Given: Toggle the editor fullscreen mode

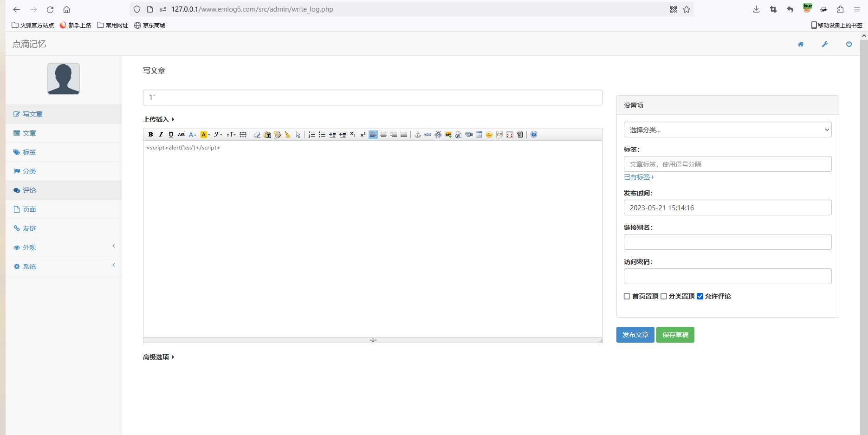Looking at the screenshot, I should pyautogui.click(x=510, y=135).
